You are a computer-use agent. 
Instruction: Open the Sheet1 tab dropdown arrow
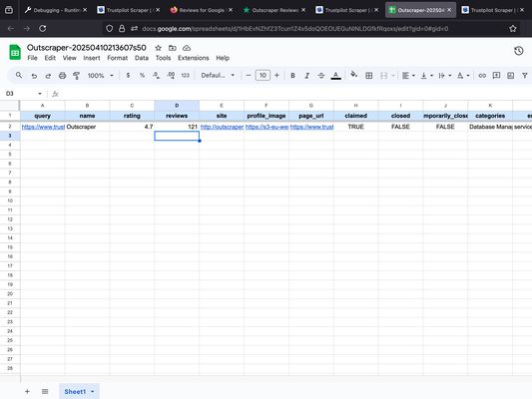pyautogui.click(x=92, y=392)
